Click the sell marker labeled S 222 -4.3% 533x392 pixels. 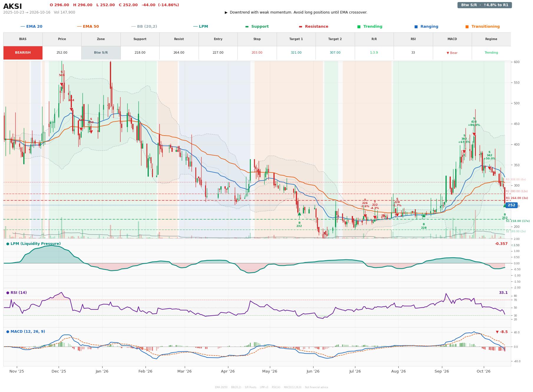click(x=375, y=218)
